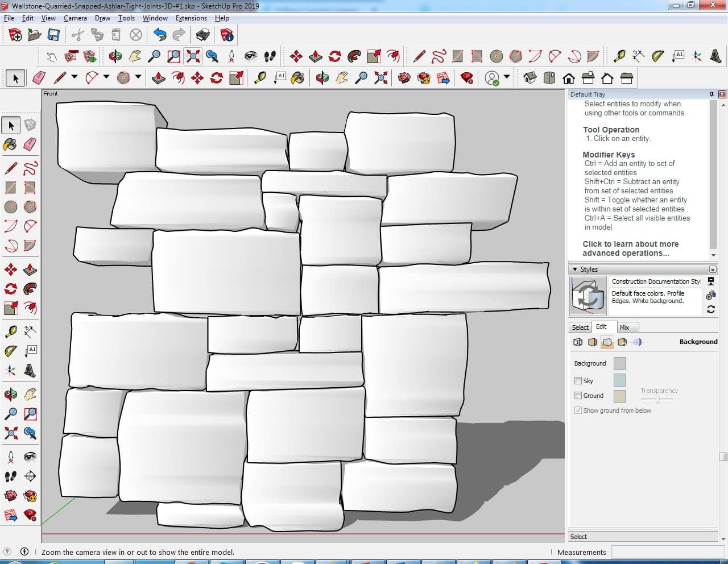Click the Background color swatch

coord(619,363)
